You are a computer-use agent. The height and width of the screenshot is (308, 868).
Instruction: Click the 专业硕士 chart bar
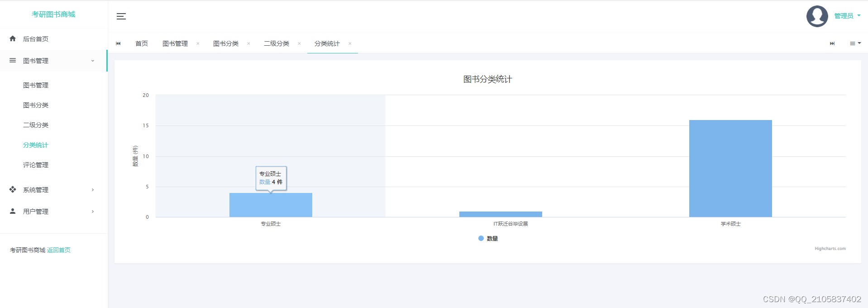[271, 205]
